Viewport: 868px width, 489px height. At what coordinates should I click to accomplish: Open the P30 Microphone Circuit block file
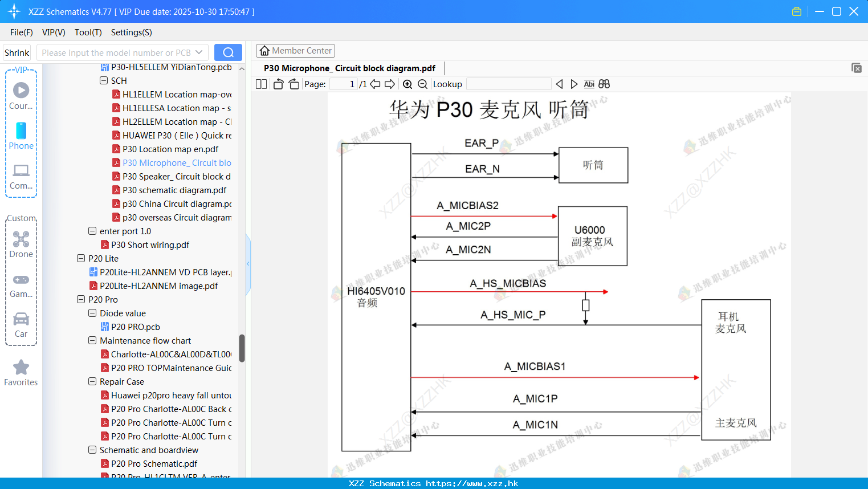tap(171, 163)
